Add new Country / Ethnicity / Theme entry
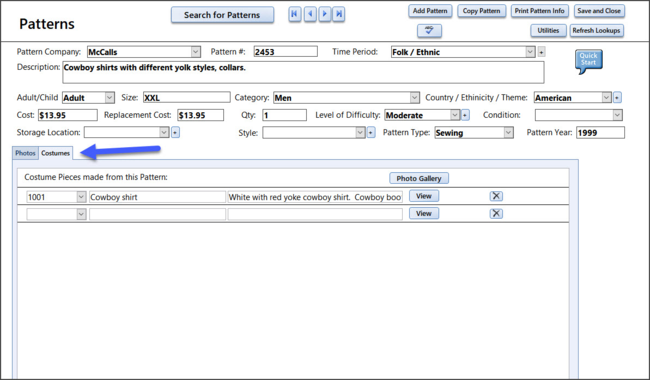The height and width of the screenshot is (380, 650). point(617,98)
